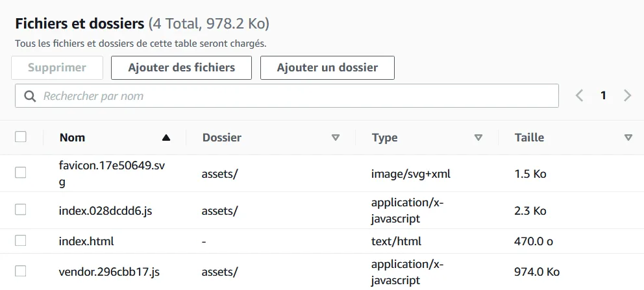This screenshot has height=290, width=644.
Task: Select page number 1
Action: pyautogui.click(x=603, y=95)
